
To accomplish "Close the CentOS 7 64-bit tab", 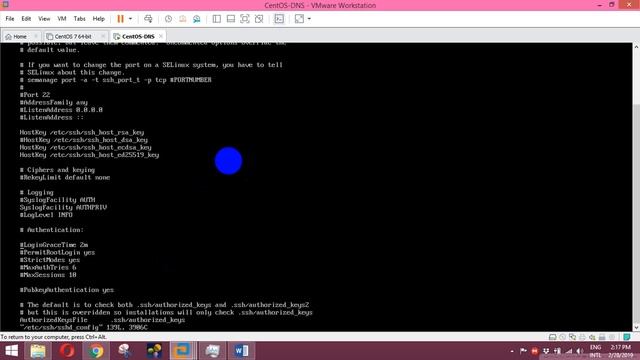I will [103, 36].
